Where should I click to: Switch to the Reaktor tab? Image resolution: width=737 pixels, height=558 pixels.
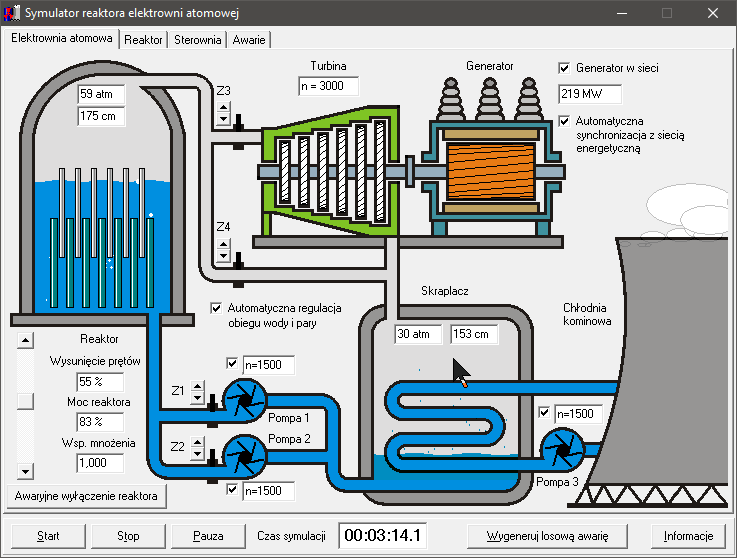click(x=143, y=40)
